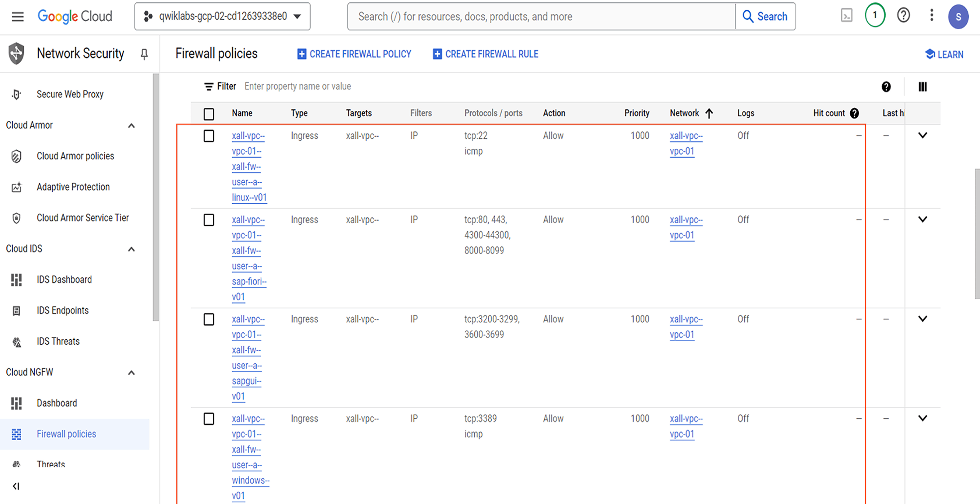Select all rows with header checkbox
This screenshot has width=980, height=504.
209,113
